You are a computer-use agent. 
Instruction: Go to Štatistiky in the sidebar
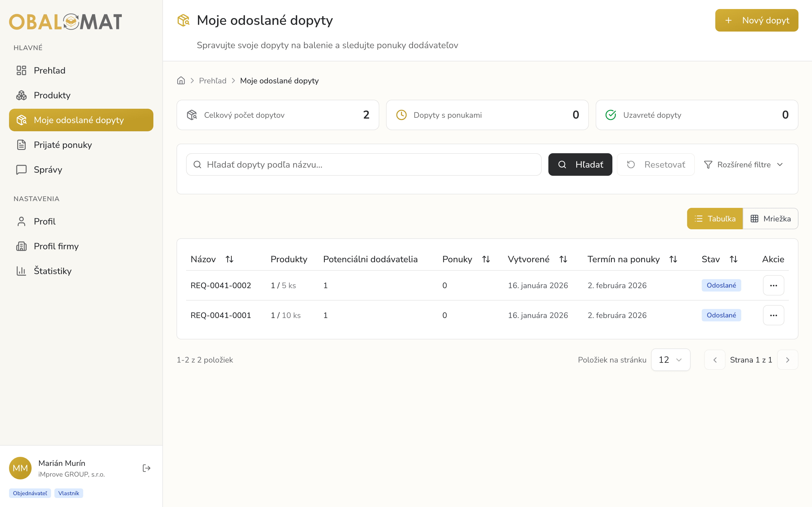click(53, 271)
